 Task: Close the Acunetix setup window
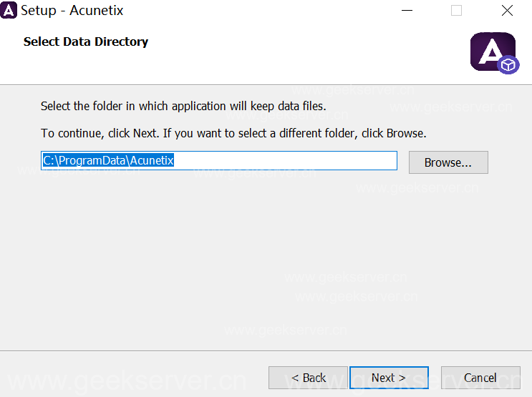507,11
